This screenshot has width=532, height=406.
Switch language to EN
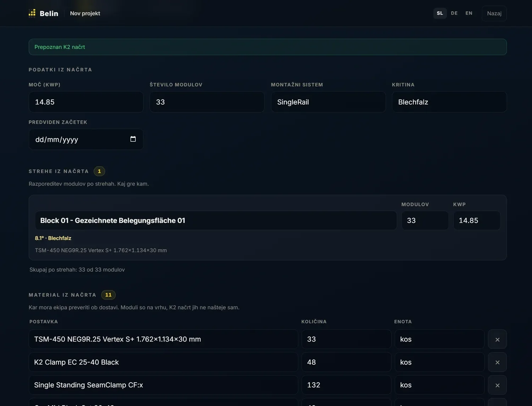pos(469,13)
